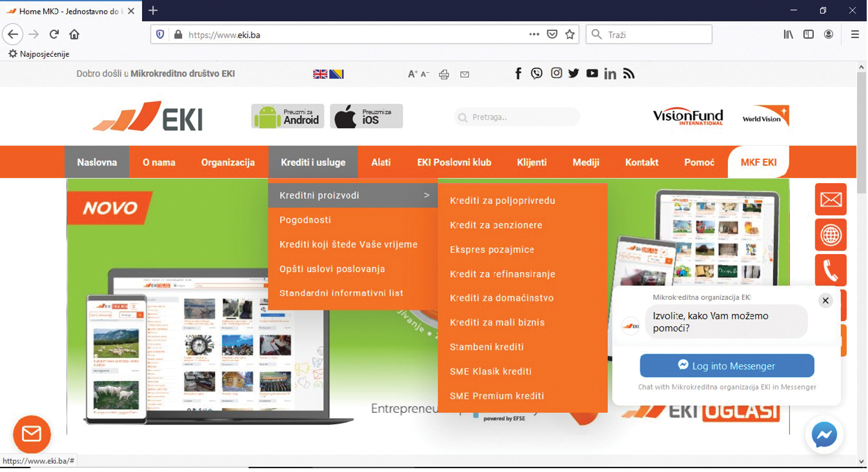Open EKI Poslovni klub menu
Image resolution: width=868 pixels, height=472 pixels.
pos(454,162)
